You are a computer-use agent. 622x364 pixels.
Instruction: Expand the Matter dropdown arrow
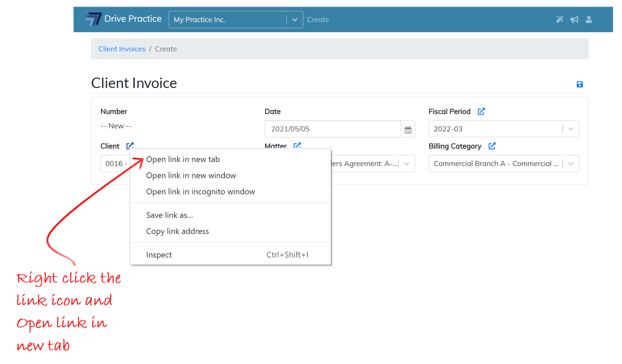click(406, 164)
